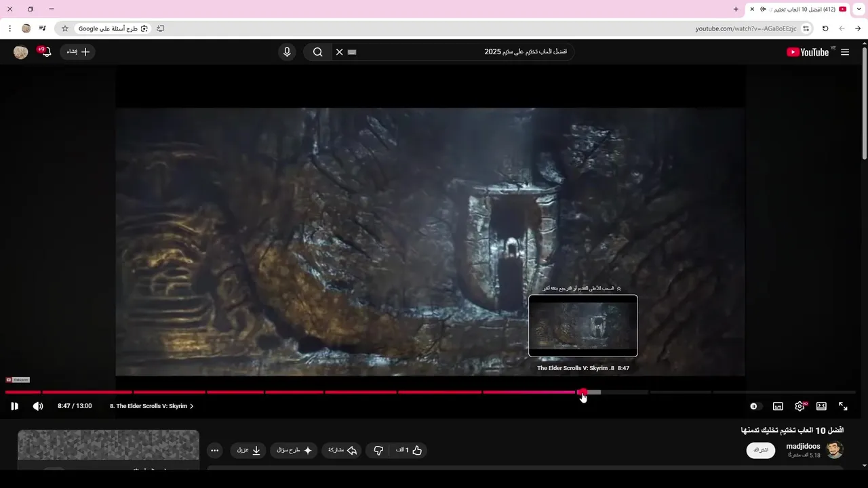Open madjidoos channel avatar
The width and height of the screenshot is (868, 488).
pos(835,450)
